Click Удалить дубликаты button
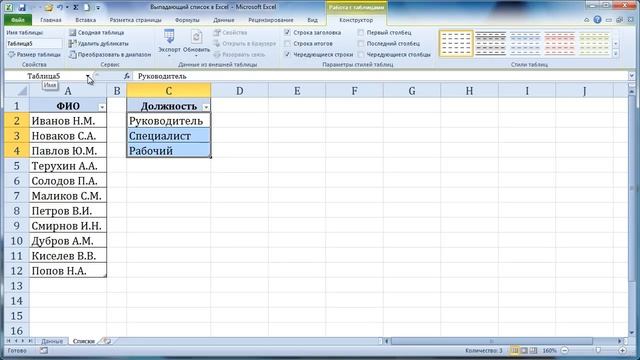The height and width of the screenshot is (360, 640). coord(99,43)
